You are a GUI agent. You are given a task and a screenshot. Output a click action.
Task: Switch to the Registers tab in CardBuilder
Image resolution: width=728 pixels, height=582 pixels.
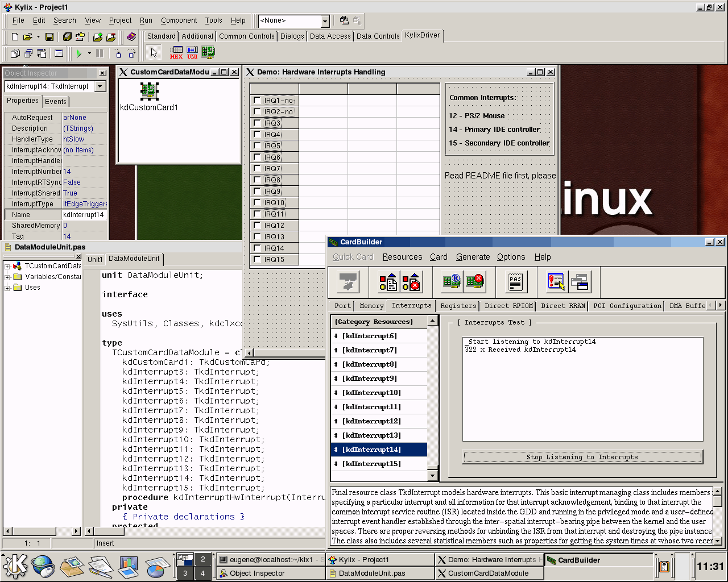(x=458, y=306)
